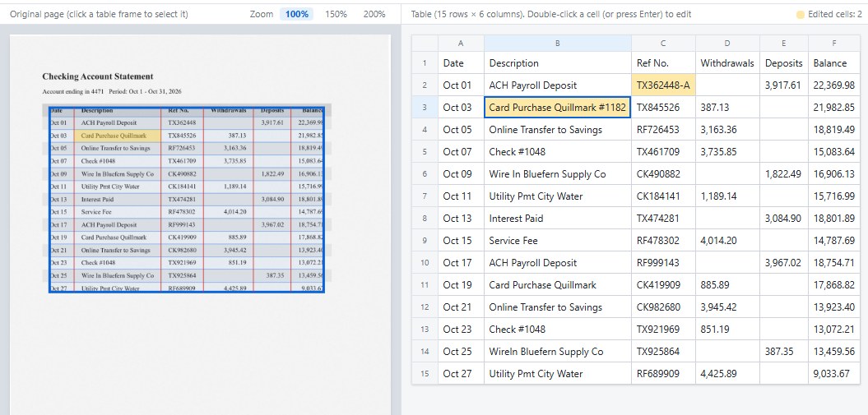Image resolution: width=868 pixels, height=415 pixels.
Task: Select cell ACH Payroll Deposit in row 2
Action: (558, 85)
